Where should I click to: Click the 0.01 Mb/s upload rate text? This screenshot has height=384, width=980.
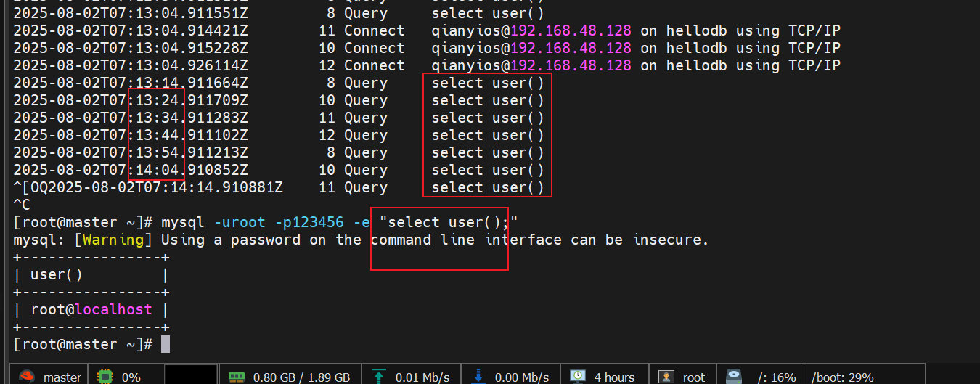pyautogui.click(x=422, y=377)
